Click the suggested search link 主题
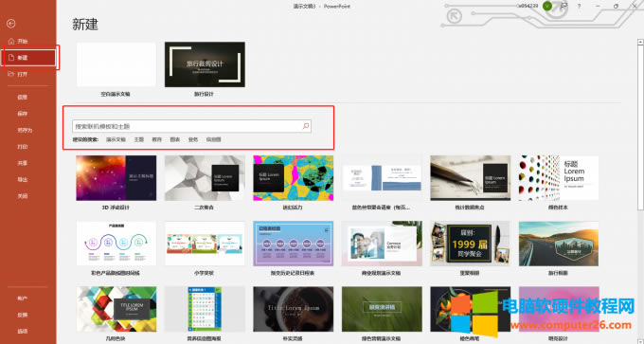Screen dimensions: 644x344 pyautogui.click(x=139, y=139)
